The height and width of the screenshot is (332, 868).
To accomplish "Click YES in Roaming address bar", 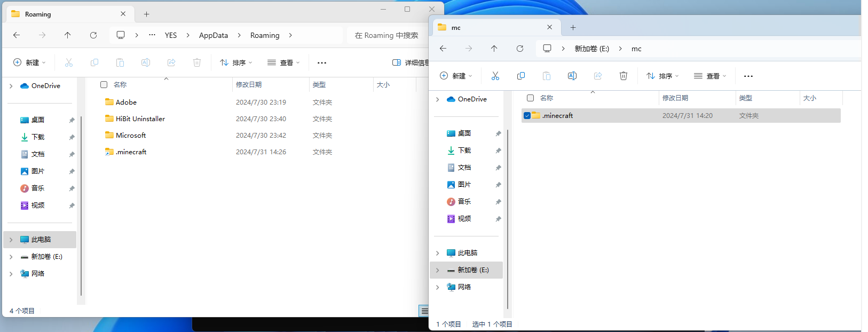I will (171, 35).
